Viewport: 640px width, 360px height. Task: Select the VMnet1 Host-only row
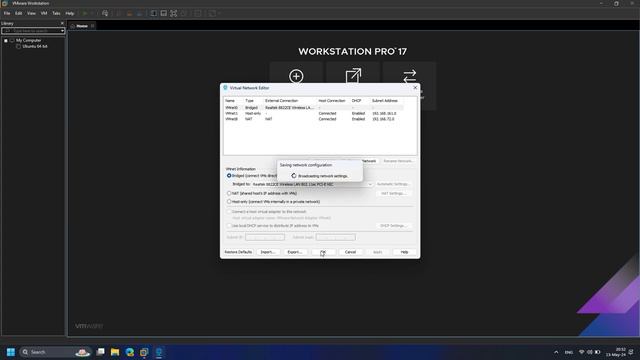[314, 113]
